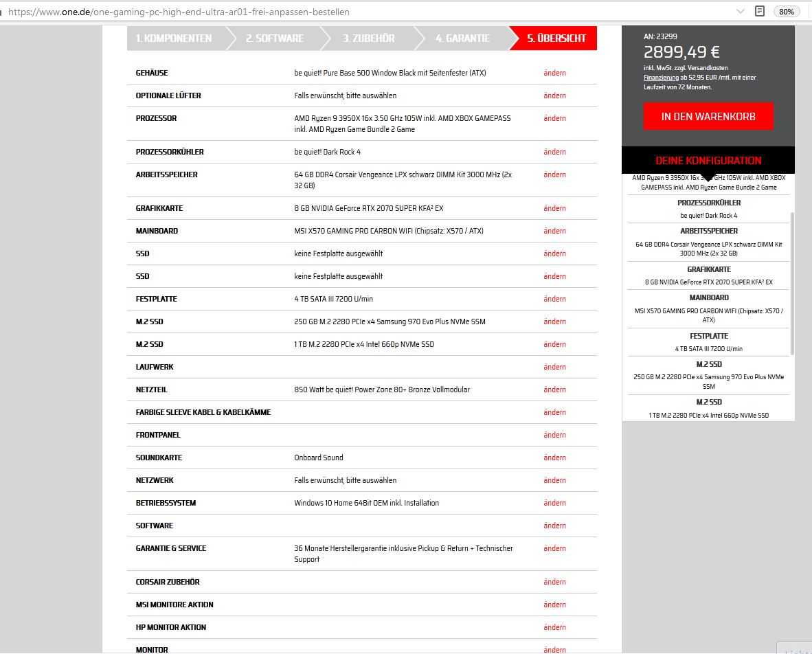Viewport: 812px width, 654px height.
Task: Click ändern for Grafikkarte row
Action: coord(554,209)
